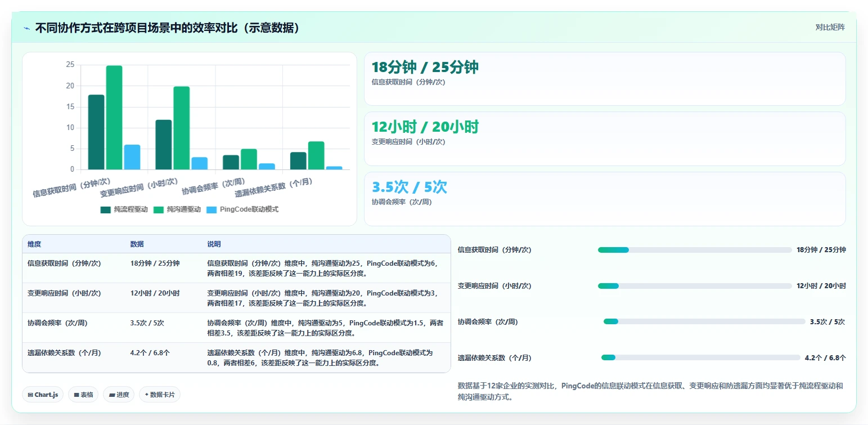The image size is (868, 425).
Task: Click the Chart.js tag chip
Action: [x=43, y=395]
